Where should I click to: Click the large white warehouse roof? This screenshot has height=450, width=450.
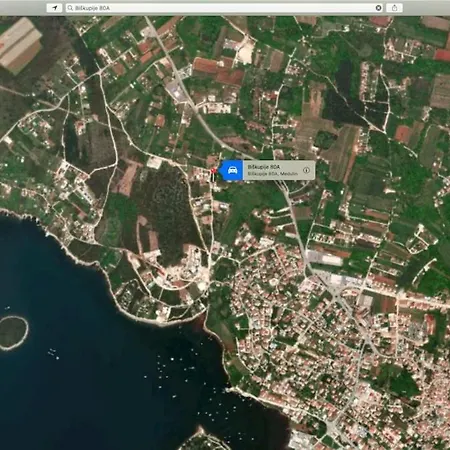tap(324, 258)
